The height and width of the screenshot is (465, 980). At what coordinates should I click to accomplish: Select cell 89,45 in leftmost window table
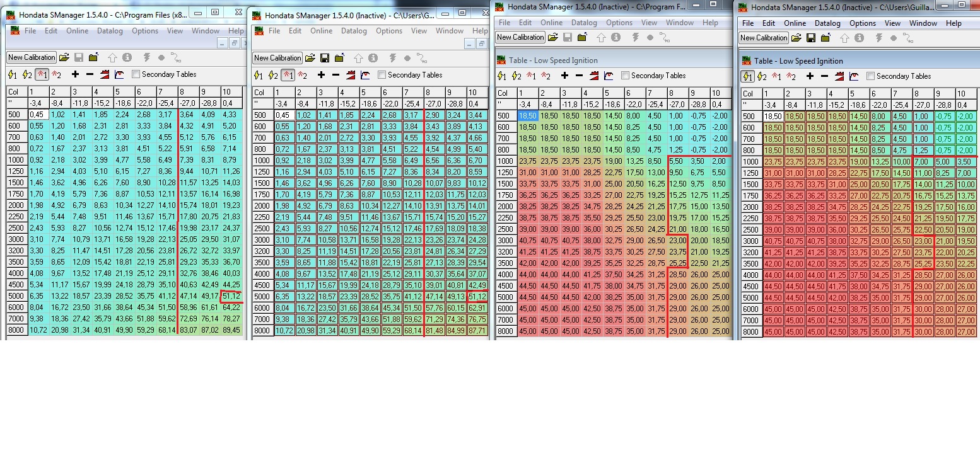click(x=231, y=330)
